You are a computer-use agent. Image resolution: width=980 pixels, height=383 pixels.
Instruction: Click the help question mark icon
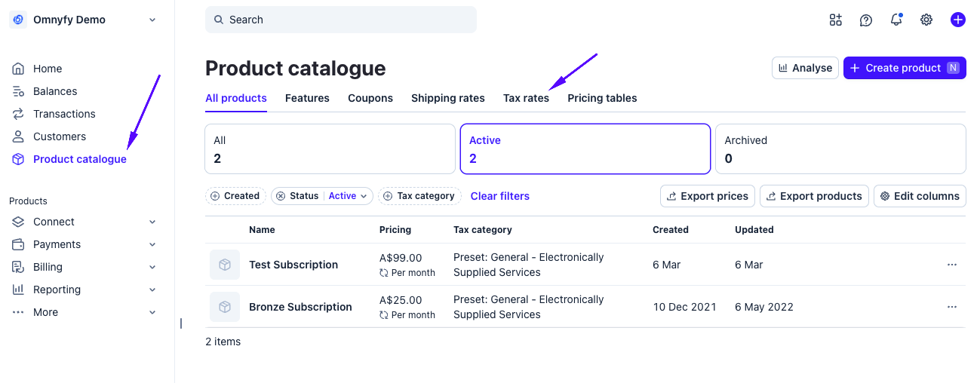tap(866, 20)
